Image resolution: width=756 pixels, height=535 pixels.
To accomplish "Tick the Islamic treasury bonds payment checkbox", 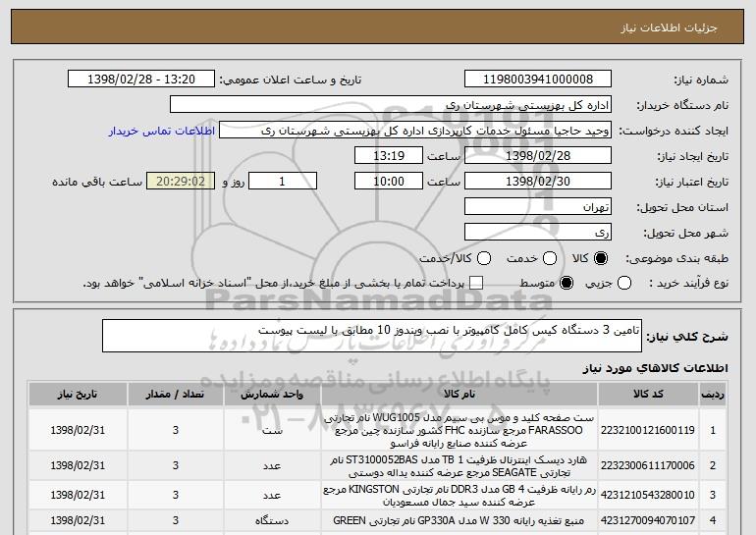I will tap(476, 283).
